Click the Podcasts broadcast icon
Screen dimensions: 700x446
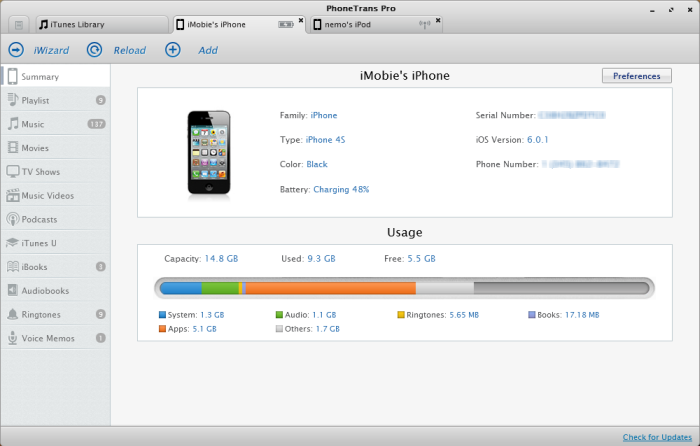tap(13, 219)
